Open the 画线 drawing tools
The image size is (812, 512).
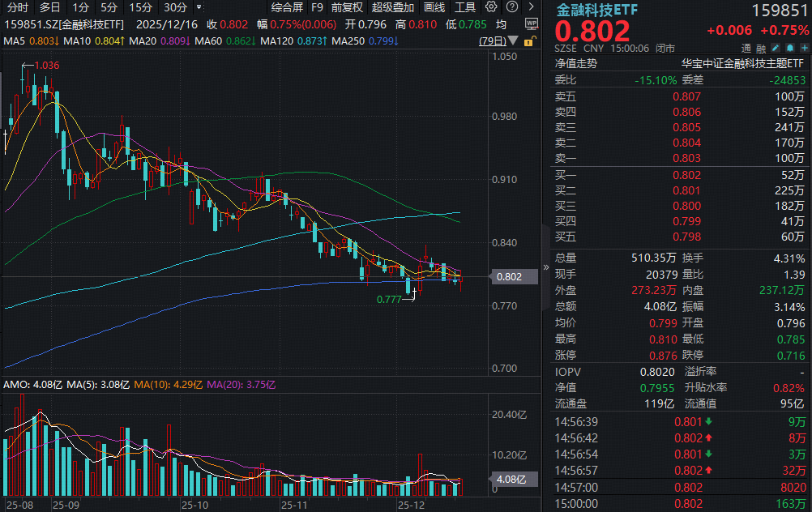click(434, 7)
